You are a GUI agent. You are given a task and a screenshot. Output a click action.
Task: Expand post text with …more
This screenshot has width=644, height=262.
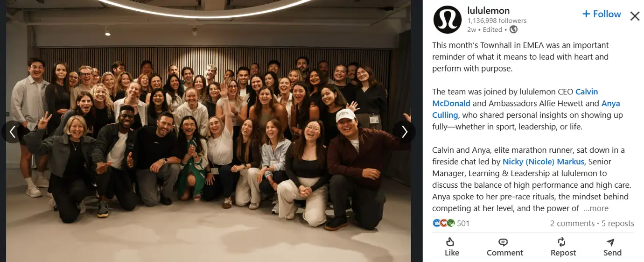[x=596, y=208]
